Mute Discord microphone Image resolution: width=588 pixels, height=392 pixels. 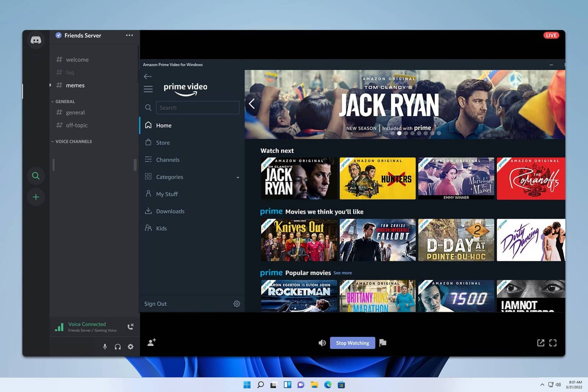click(105, 346)
